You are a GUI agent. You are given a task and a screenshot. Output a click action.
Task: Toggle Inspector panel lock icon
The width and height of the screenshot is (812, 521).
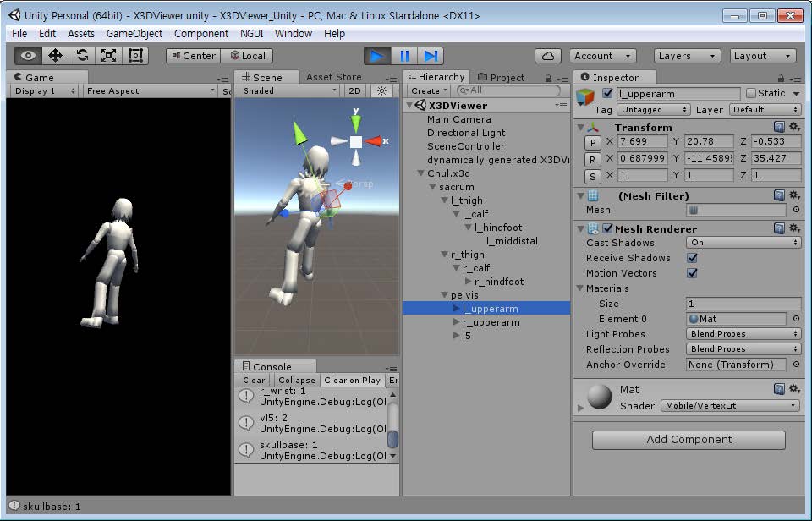(x=781, y=78)
